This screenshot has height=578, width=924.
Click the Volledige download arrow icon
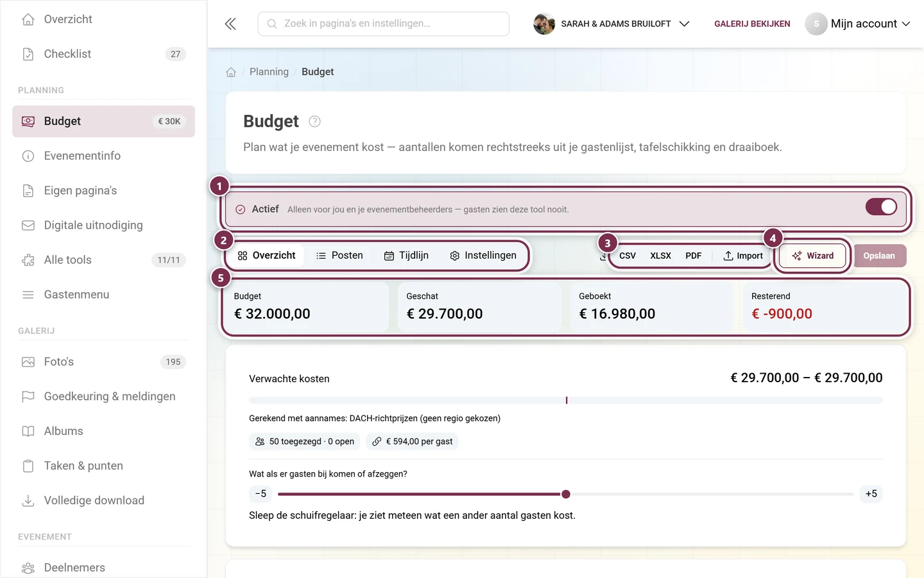pos(28,501)
